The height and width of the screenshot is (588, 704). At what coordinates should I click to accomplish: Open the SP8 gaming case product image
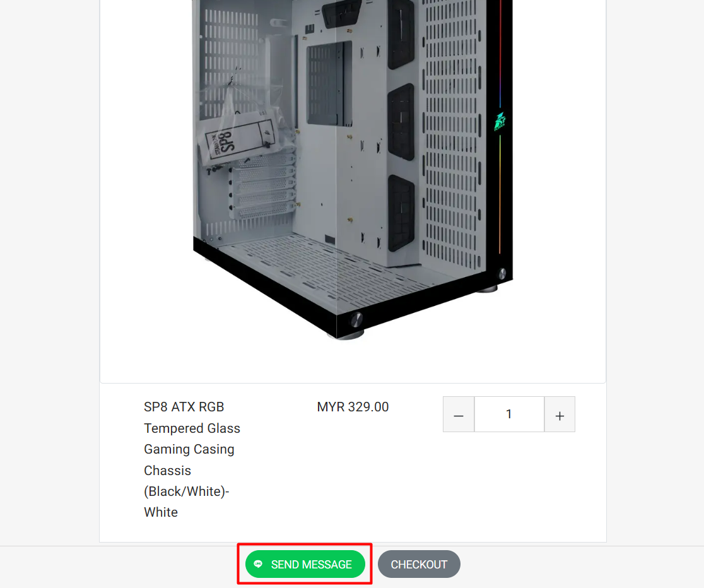pyautogui.click(x=353, y=169)
